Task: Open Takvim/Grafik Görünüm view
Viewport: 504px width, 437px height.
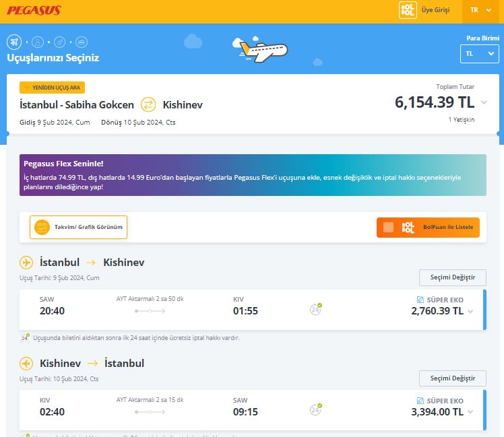Action: (79, 227)
